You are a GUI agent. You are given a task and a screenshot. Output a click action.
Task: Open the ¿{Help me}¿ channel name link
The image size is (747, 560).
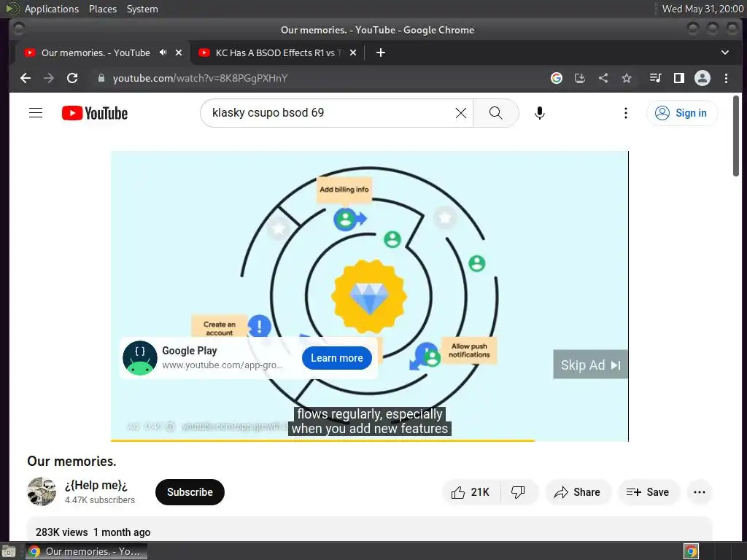coord(96,485)
